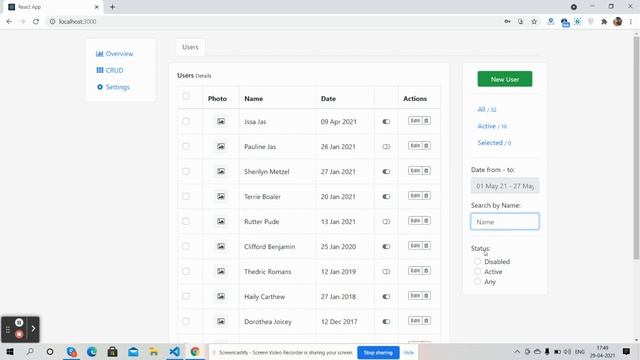Edit the Issa Jas user
This screenshot has height=360, width=640.
point(415,121)
